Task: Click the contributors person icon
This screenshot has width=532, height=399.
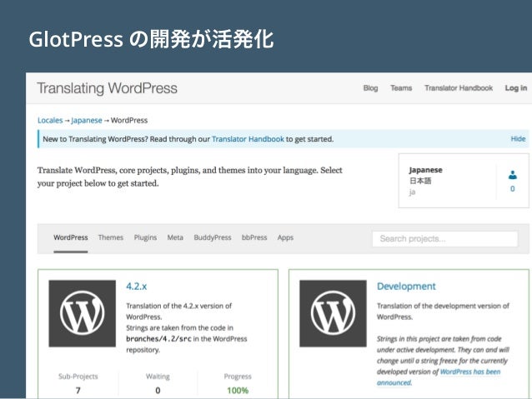Action: (513, 175)
